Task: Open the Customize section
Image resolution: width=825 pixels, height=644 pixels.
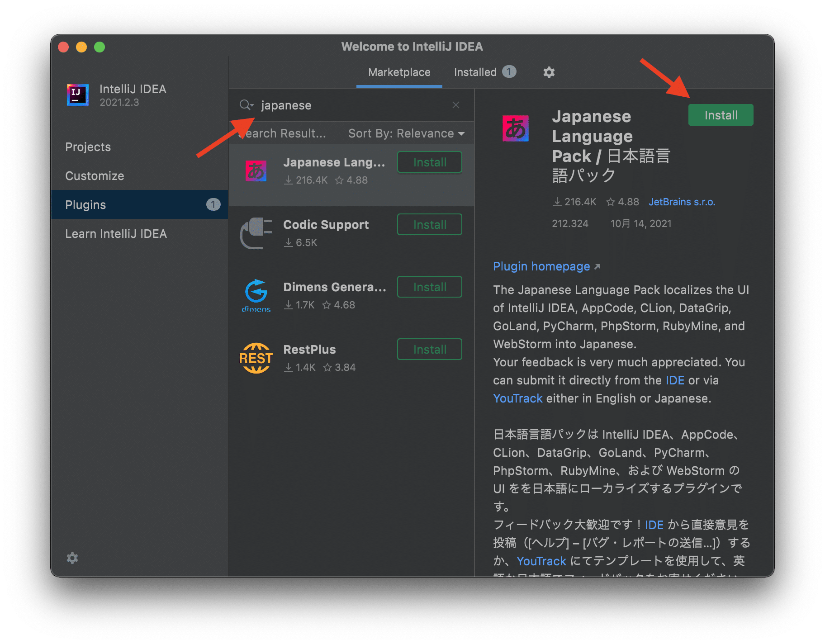Action: coord(139,176)
